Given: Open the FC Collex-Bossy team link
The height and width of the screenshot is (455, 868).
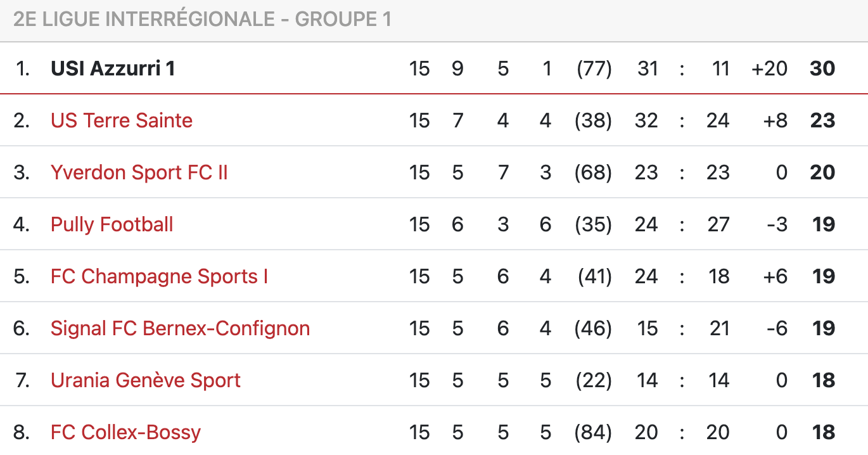Looking at the screenshot, I should point(125,432).
